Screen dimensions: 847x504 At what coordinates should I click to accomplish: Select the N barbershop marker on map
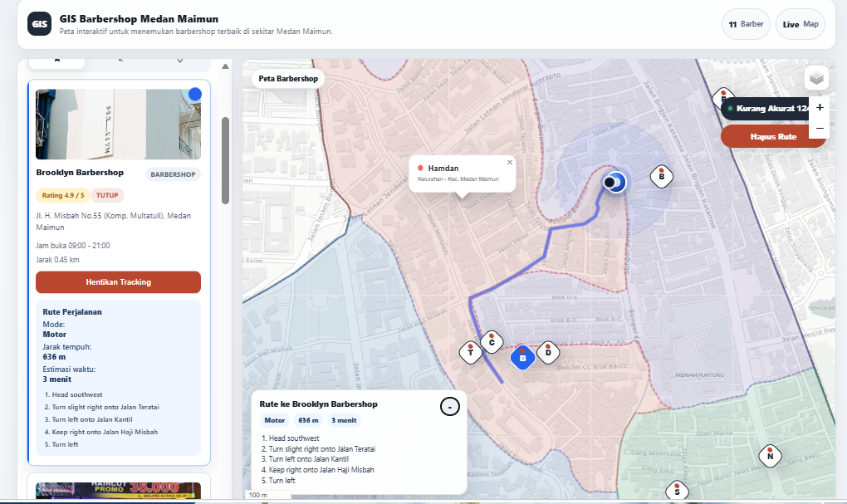point(770,456)
